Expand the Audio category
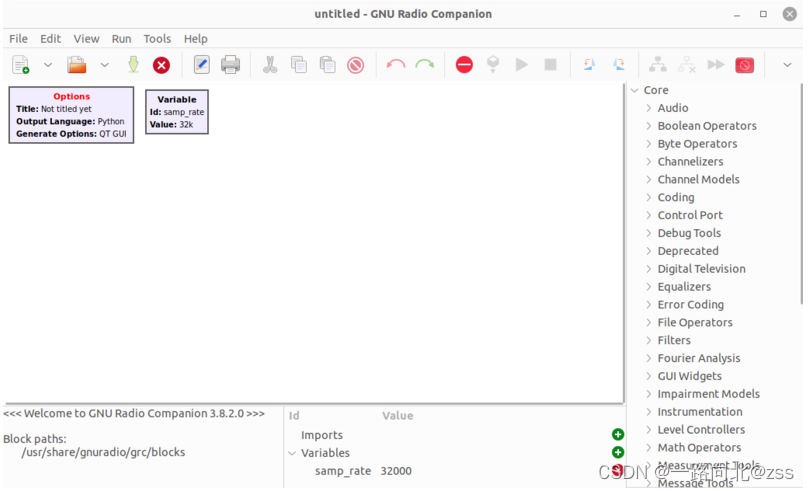The height and width of the screenshot is (491, 809). pos(649,108)
